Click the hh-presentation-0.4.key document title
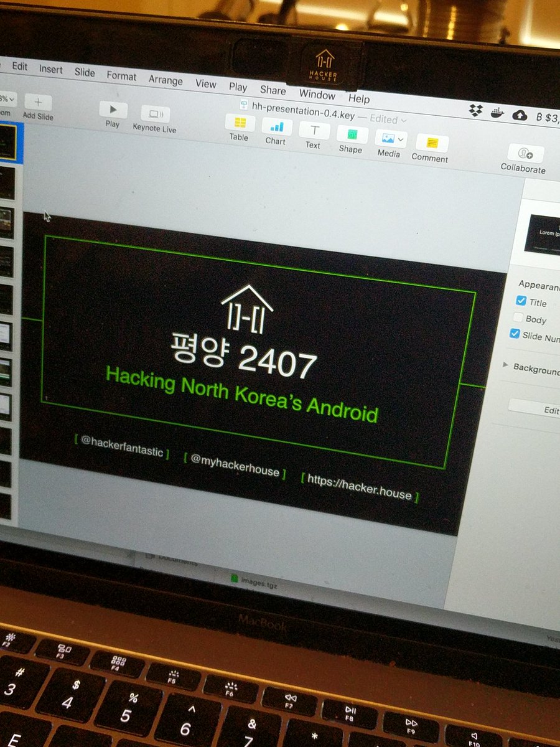The width and height of the screenshot is (560, 747). click(304, 111)
